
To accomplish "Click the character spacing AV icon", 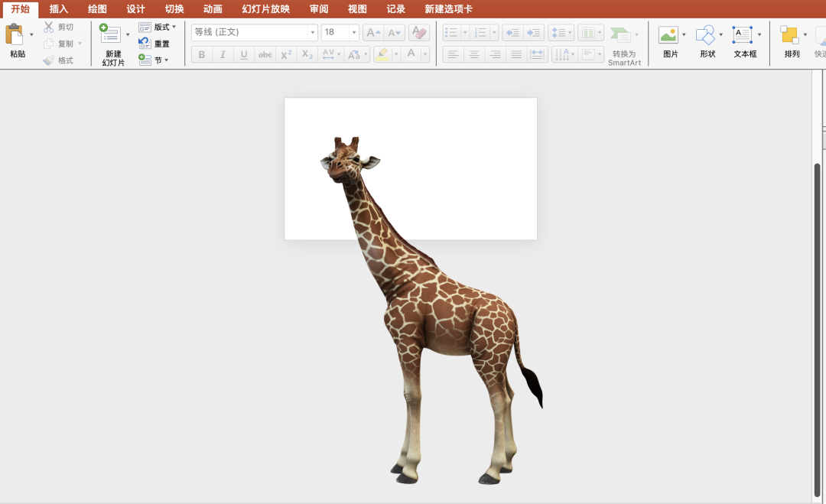I will click(x=328, y=54).
